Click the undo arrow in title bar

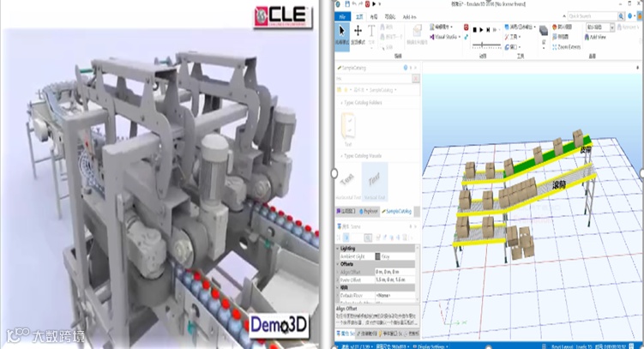(x=354, y=4)
